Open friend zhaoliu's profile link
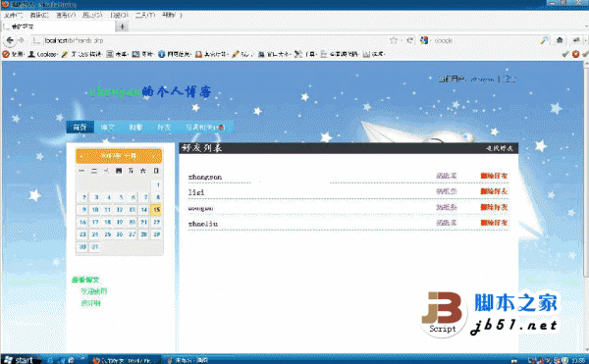 [x=203, y=224]
